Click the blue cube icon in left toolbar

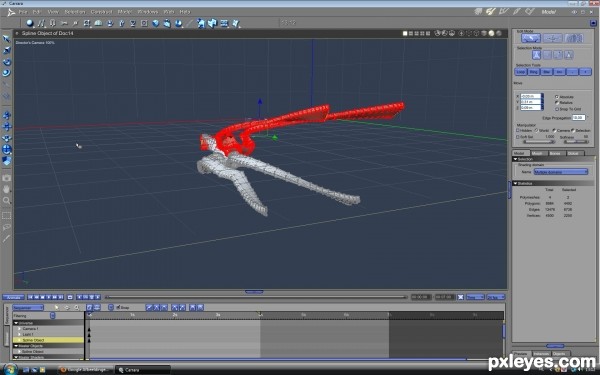pos(7,161)
